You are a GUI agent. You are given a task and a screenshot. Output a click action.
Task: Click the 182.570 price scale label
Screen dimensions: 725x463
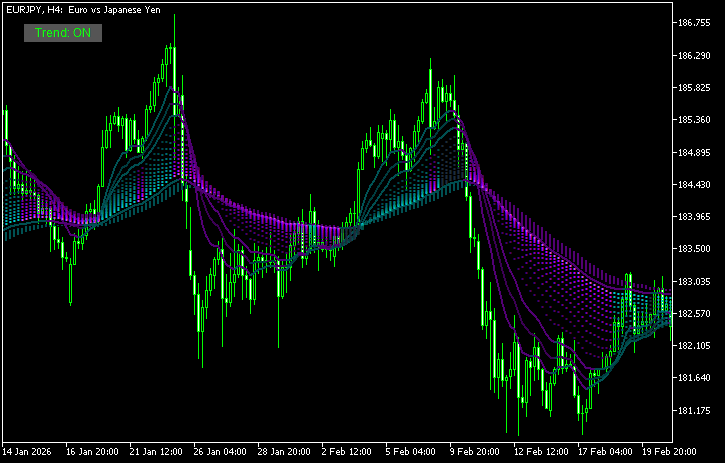click(694, 314)
